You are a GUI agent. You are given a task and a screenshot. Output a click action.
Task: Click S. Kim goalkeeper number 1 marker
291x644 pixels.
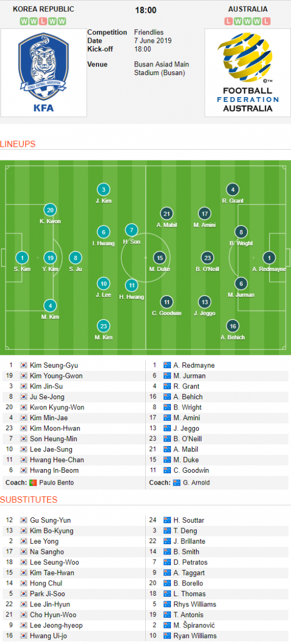click(x=22, y=258)
